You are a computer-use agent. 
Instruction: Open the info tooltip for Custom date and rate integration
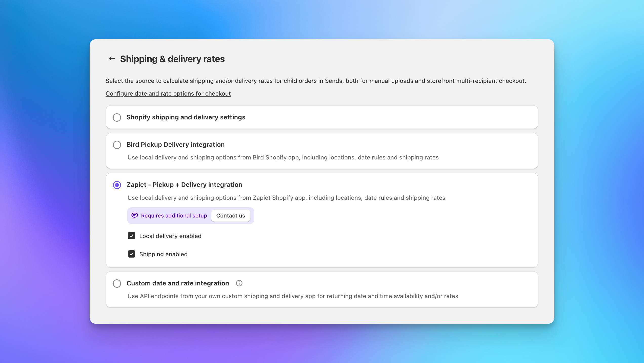[239, 283]
